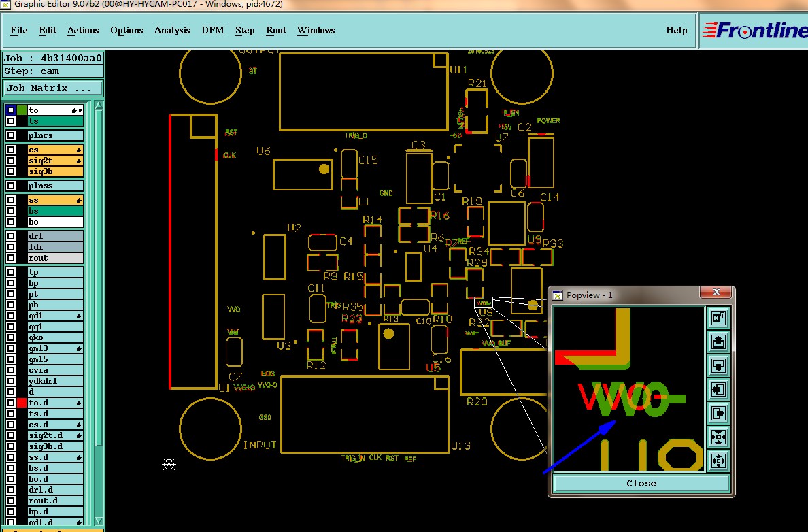The height and width of the screenshot is (532, 808).
Task: Toggle checkbox for layer to.d
Action: [x=11, y=403]
